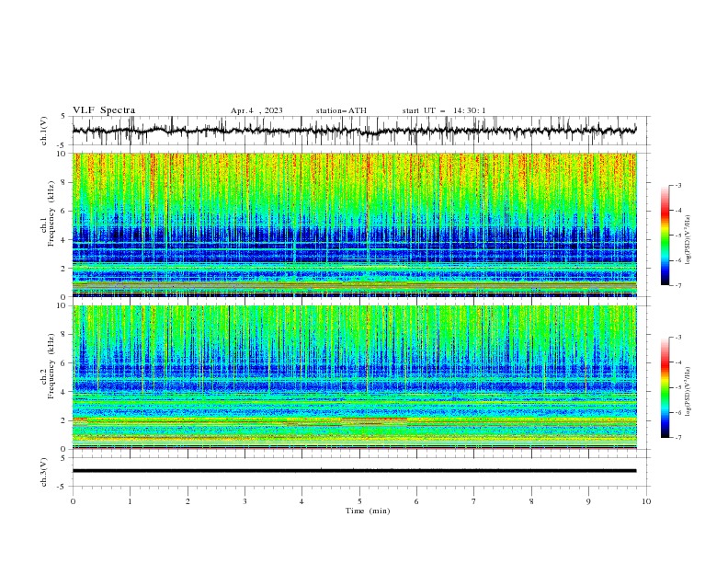This screenshot has width=728, height=563.
Task: Click the time axis tick label "7"
Action: pos(474,501)
